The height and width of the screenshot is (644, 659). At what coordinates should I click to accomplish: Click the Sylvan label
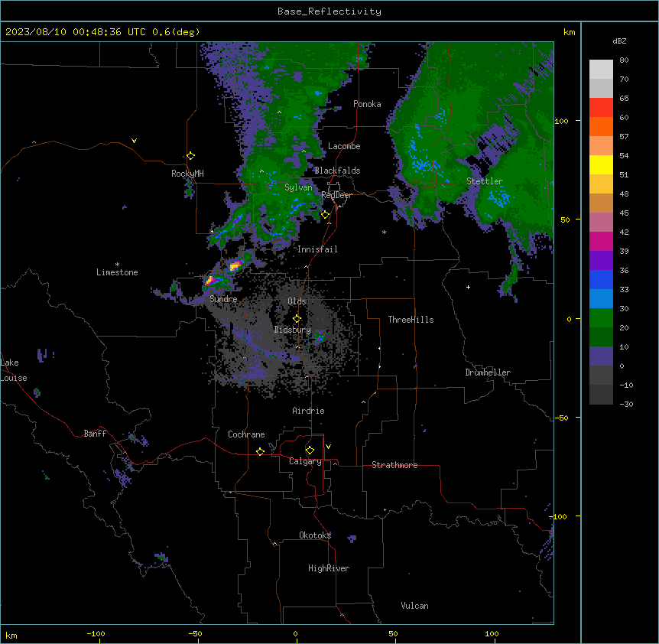(x=298, y=187)
